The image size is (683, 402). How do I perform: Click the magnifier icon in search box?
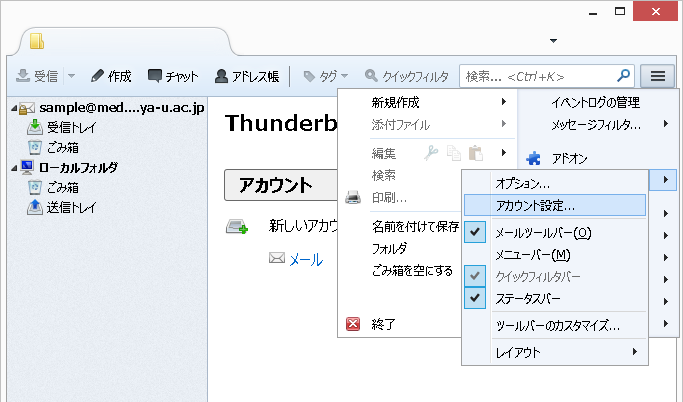[x=624, y=76]
